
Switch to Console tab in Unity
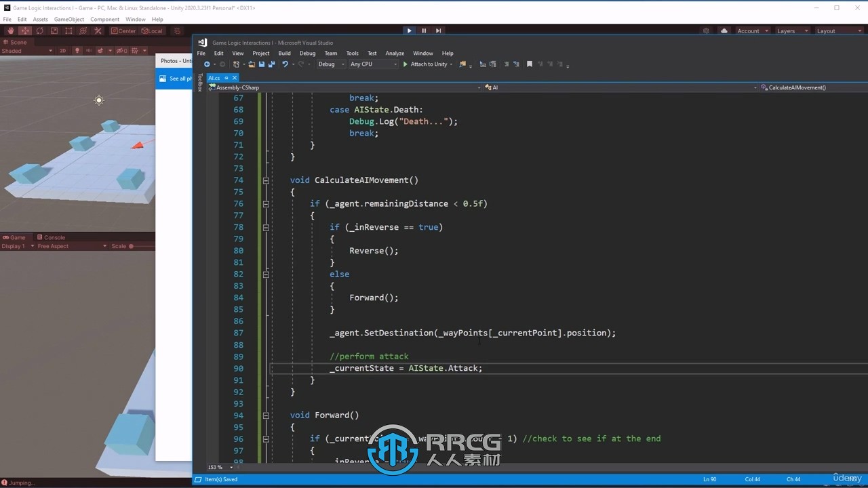tap(51, 237)
